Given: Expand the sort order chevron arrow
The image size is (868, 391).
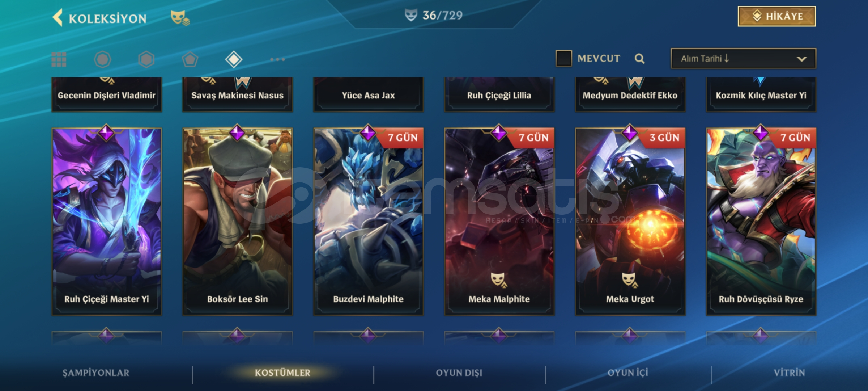Looking at the screenshot, I should pyautogui.click(x=802, y=59).
